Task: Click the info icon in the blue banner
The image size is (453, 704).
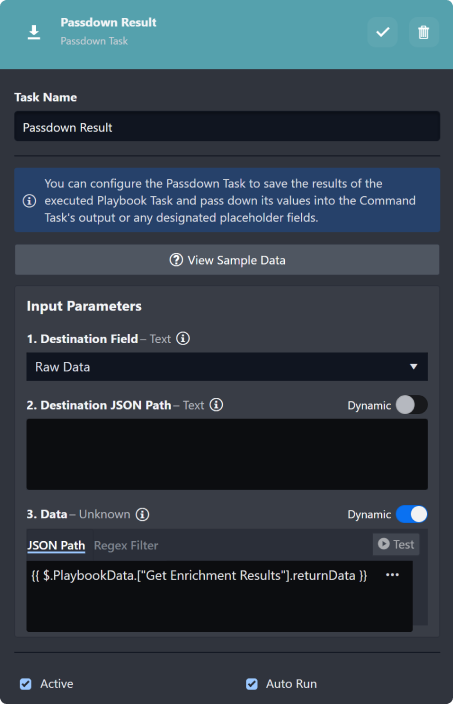Action: click(29, 201)
